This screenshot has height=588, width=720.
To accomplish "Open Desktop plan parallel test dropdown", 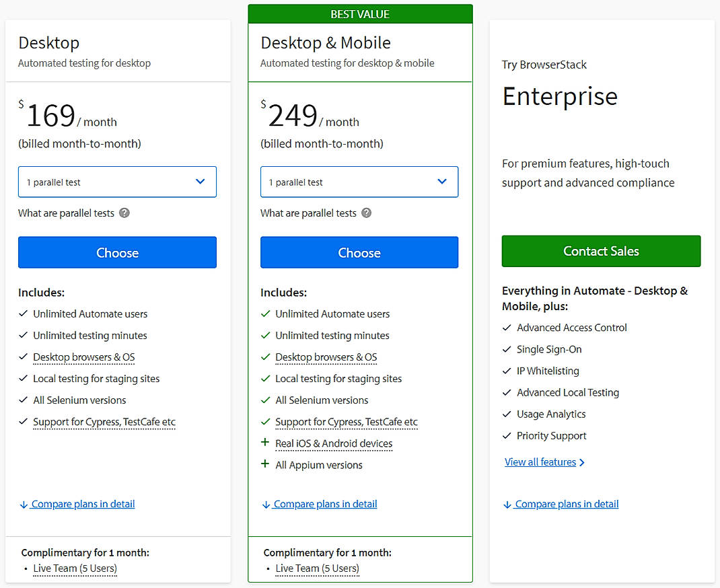I will click(117, 182).
